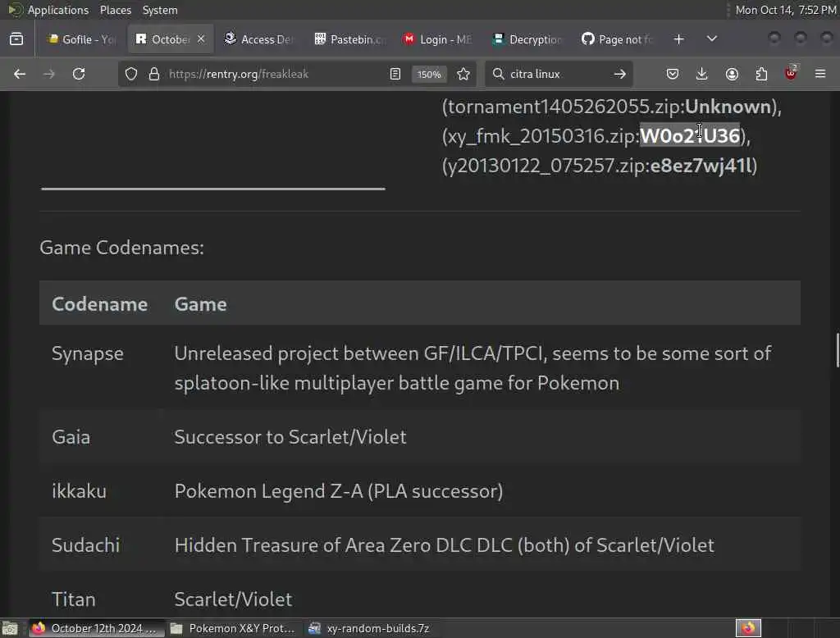Click the xy_fmk_20150316.zip filename

coord(541,136)
